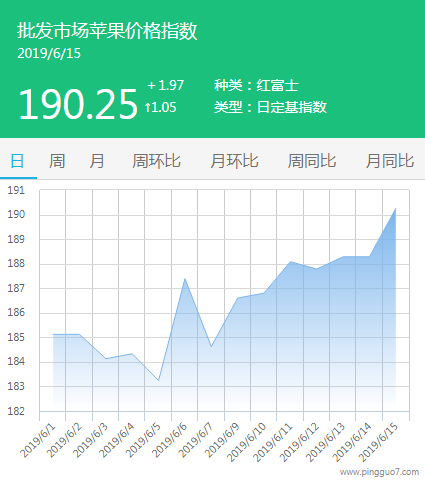Switch to the 周 weekly tab
Viewport: 425px width, 484px height.
pyautogui.click(x=57, y=161)
